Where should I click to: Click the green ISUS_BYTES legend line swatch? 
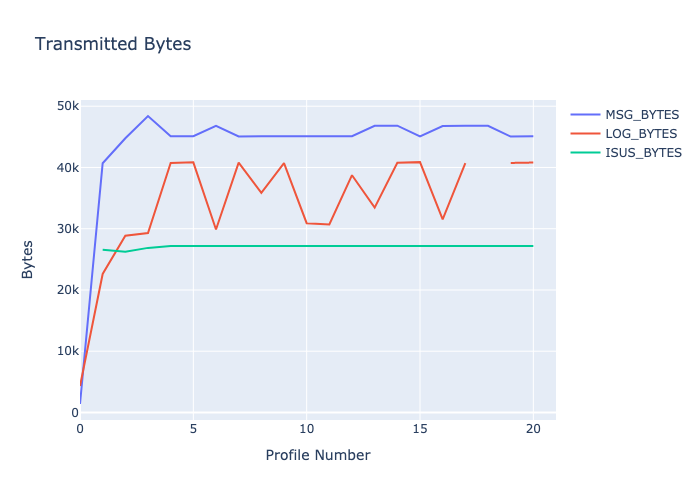[x=585, y=153]
